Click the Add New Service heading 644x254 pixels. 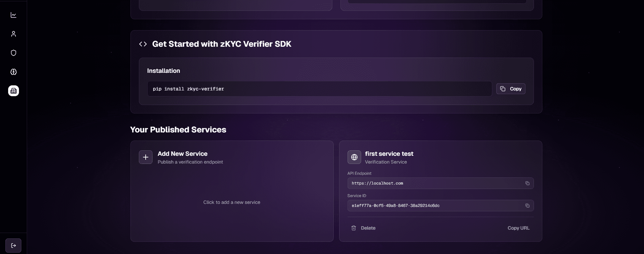(x=183, y=154)
